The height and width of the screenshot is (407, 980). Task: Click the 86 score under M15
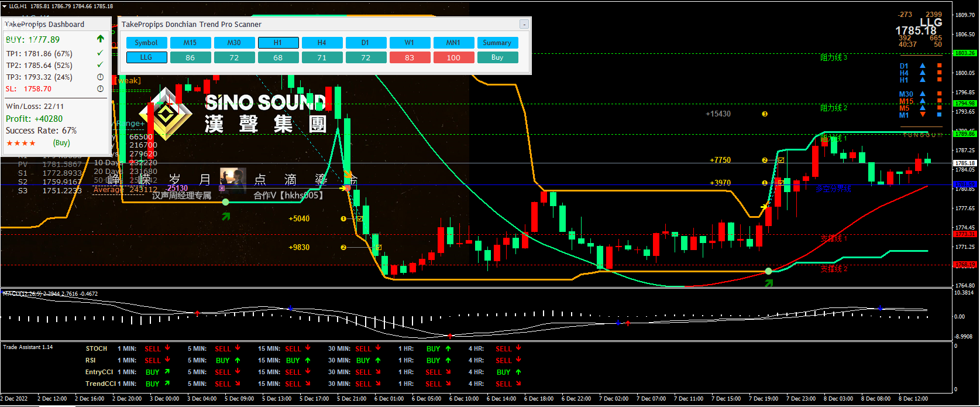[x=190, y=57]
